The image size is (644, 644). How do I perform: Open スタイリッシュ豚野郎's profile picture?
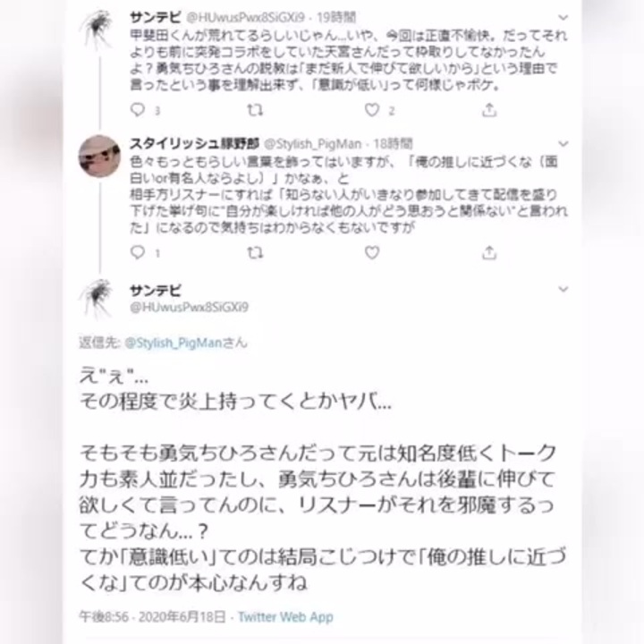(99, 156)
